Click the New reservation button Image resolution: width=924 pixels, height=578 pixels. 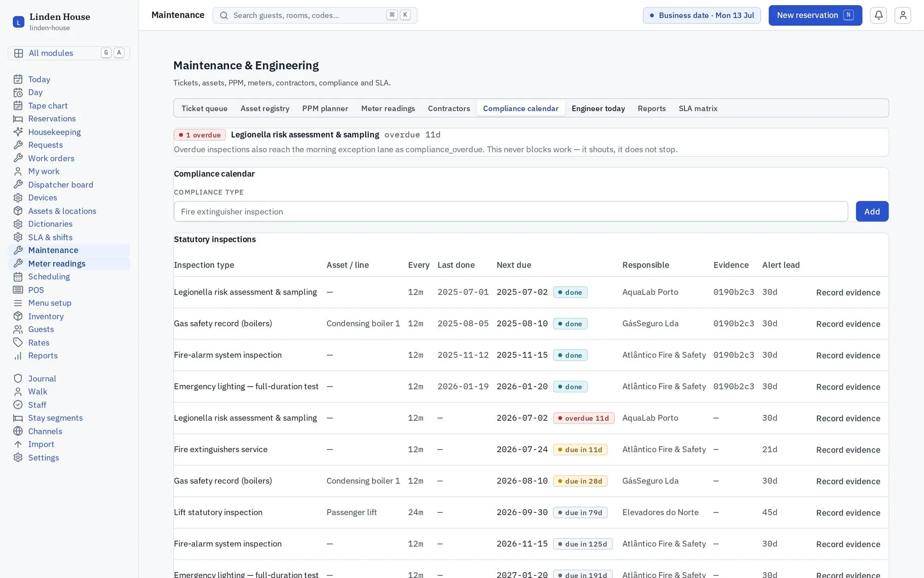click(815, 15)
